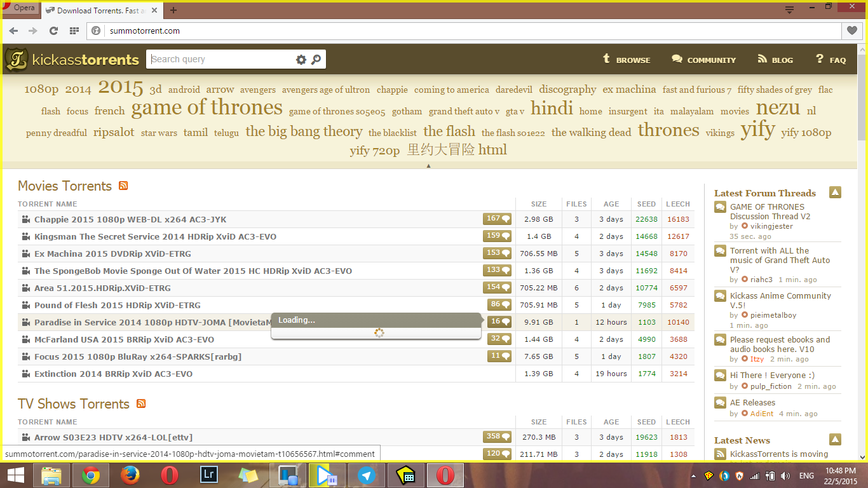View 11 comments on Focus 2015
The height and width of the screenshot is (488, 868).
499,356
